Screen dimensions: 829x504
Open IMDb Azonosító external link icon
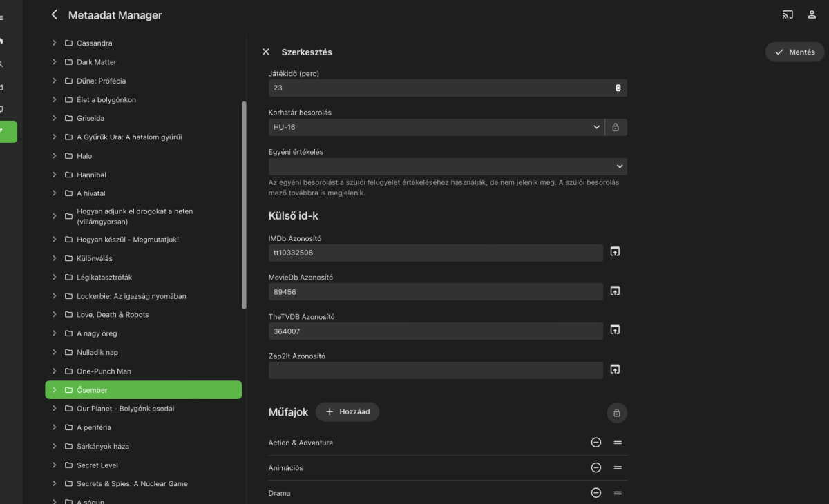click(615, 252)
